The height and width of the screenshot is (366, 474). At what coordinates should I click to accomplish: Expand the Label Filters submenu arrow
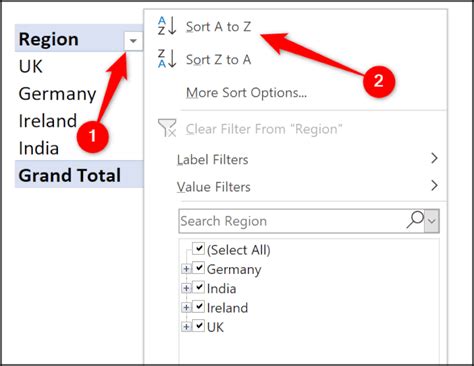pyautogui.click(x=434, y=158)
